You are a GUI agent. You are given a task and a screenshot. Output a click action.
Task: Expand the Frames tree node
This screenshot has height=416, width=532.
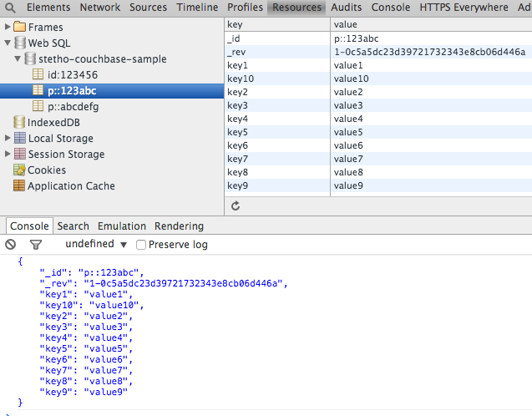[8, 27]
